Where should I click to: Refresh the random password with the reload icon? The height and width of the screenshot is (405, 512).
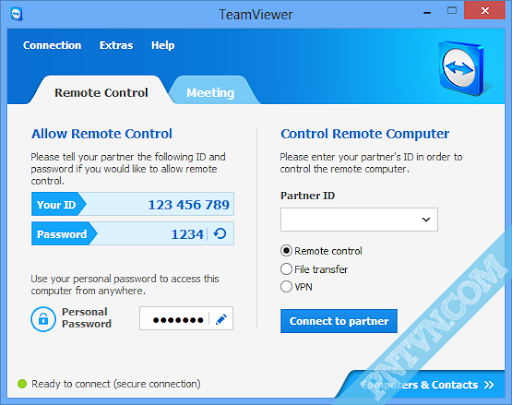[x=220, y=234]
